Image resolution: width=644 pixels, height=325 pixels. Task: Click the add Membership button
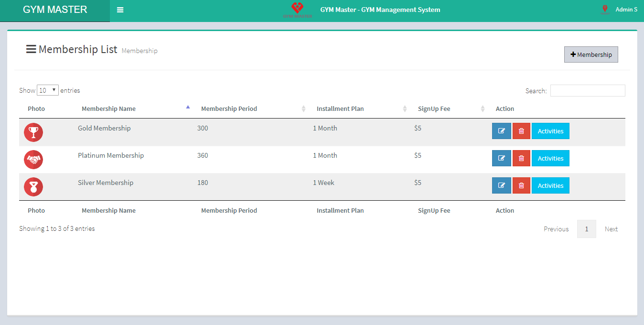pyautogui.click(x=591, y=54)
